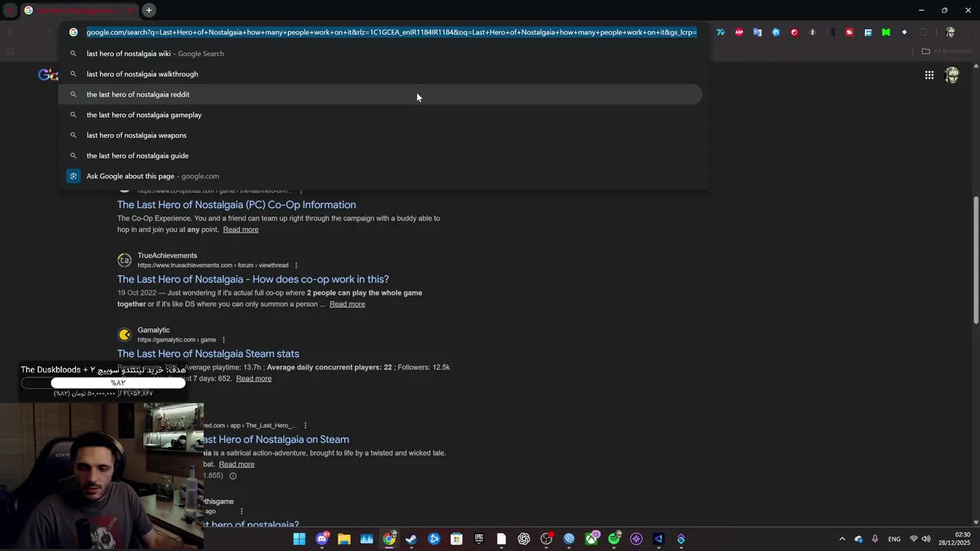Image resolution: width=980 pixels, height=551 pixels.
Task: Open 'How does co-op work in this?' result
Action: [x=253, y=279]
